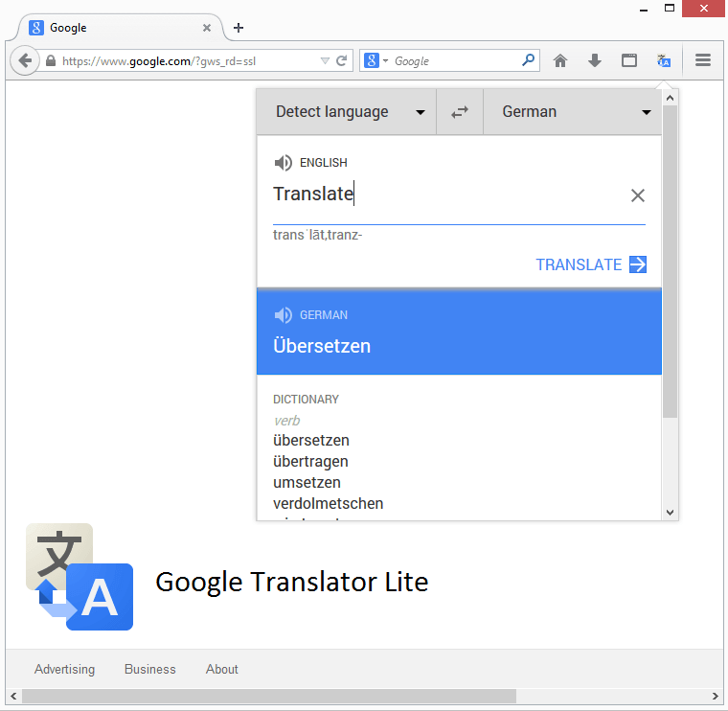Select dictionary entry umsetzen
The height and width of the screenshot is (711, 728).
click(x=307, y=483)
